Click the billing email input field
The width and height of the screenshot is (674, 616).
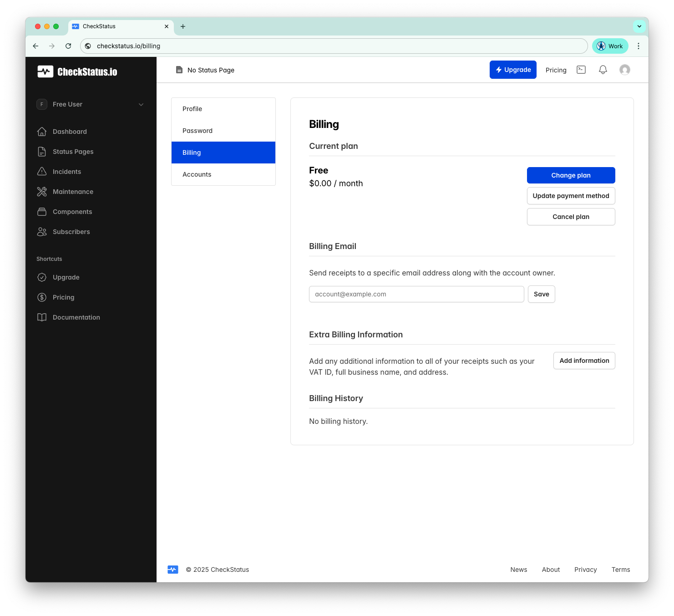point(416,294)
